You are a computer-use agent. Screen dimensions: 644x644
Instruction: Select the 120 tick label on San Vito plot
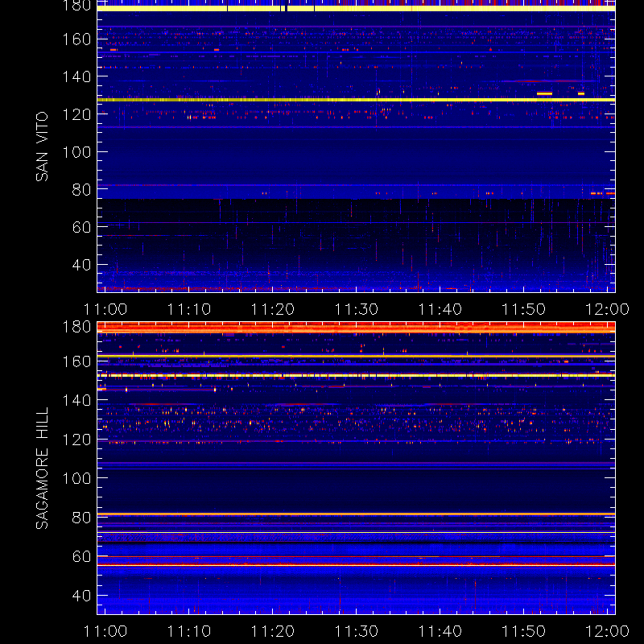click(76, 114)
